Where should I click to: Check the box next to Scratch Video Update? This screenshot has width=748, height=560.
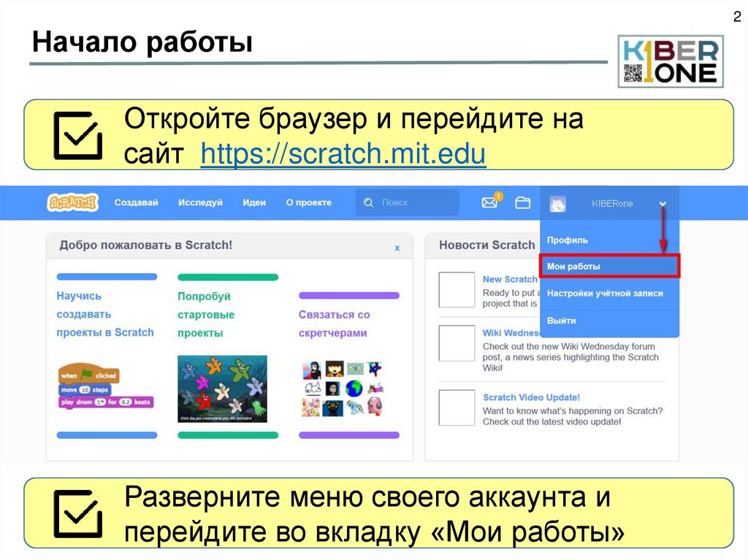[x=457, y=407]
